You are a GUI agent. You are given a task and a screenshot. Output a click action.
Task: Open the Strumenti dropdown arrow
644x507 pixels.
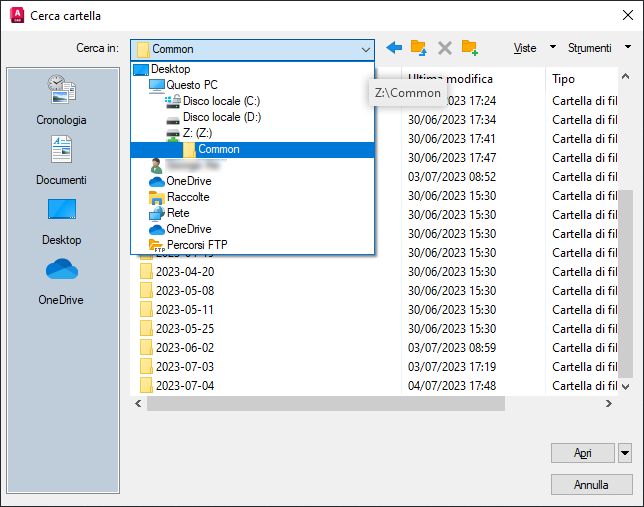tap(628, 47)
